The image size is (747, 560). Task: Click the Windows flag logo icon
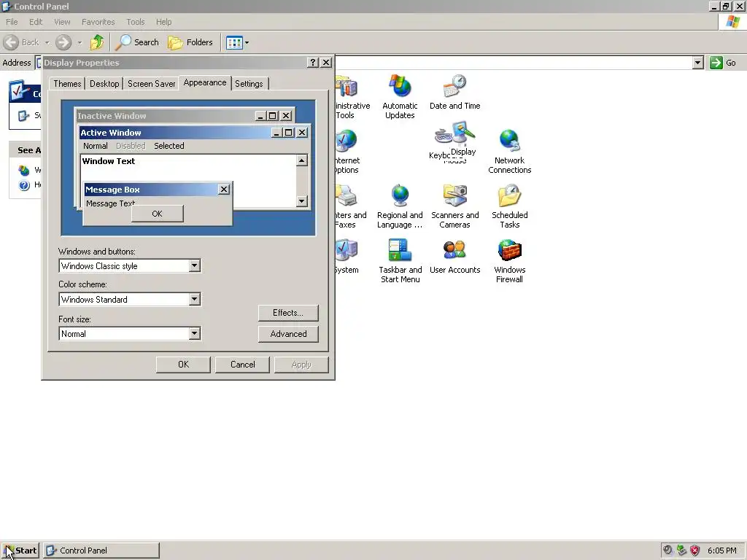coord(732,22)
